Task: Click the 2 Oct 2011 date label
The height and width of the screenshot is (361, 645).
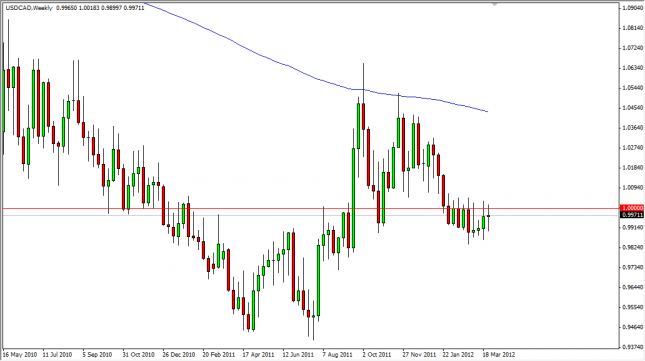Action: point(377,354)
